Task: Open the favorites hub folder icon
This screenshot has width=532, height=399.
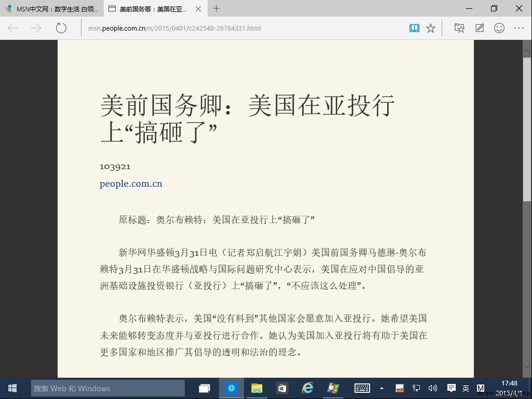Action: tap(459, 28)
